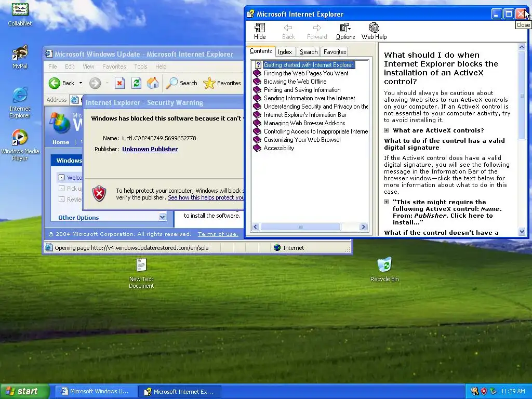Switch to the Contents tab
The height and width of the screenshot is (399, 532).
[x=261, y=51]
